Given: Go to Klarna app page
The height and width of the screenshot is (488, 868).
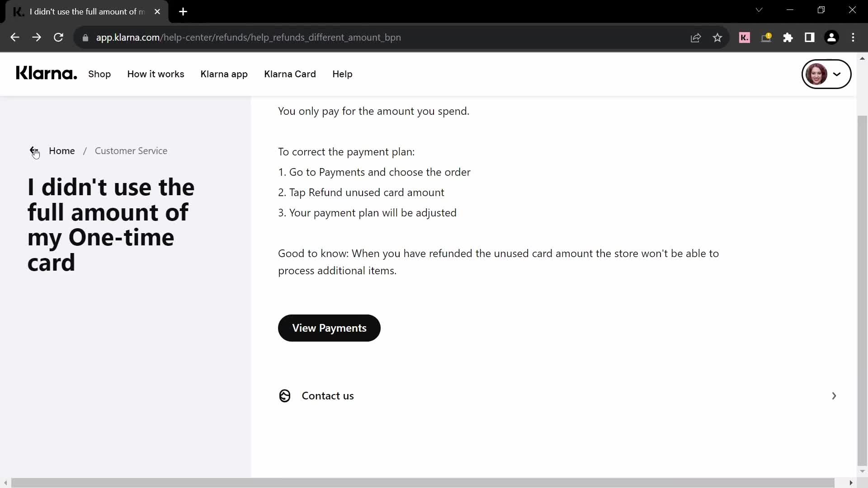Looking at the screenshot, I should point(224,74).
